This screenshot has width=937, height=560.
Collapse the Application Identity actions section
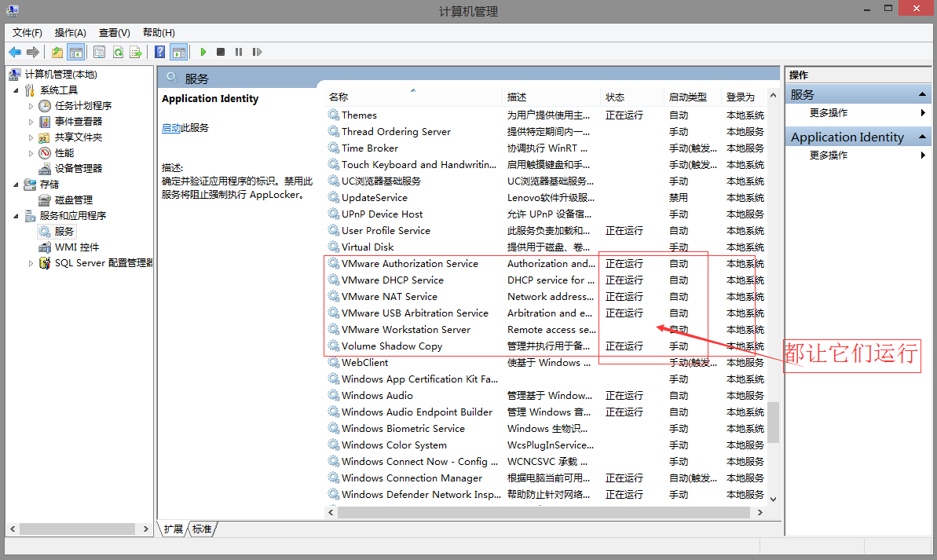(x=922, y=137)
